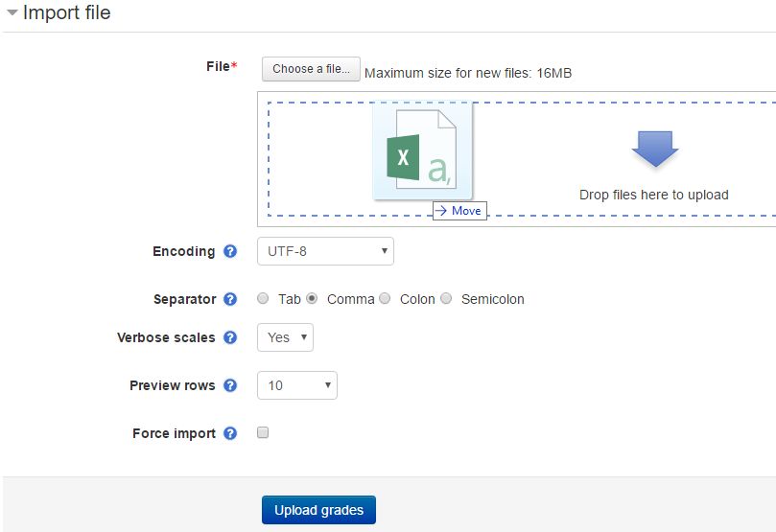The image size is (776, 532).
Task: Select the Tab separator radio button
Action: 263,299
